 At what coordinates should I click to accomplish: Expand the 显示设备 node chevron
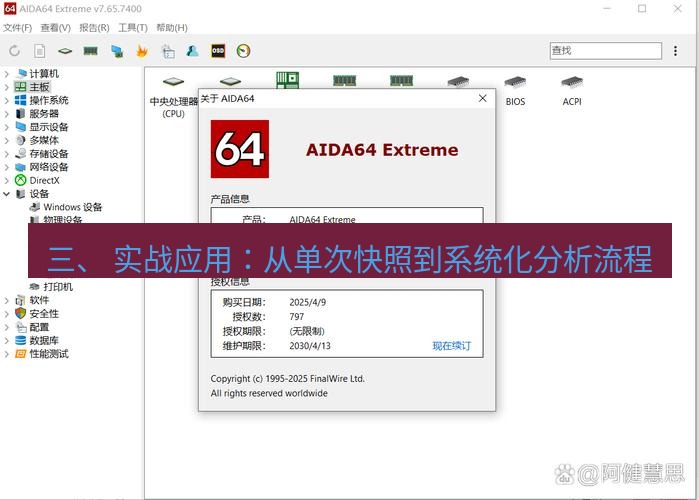point(7,127)
